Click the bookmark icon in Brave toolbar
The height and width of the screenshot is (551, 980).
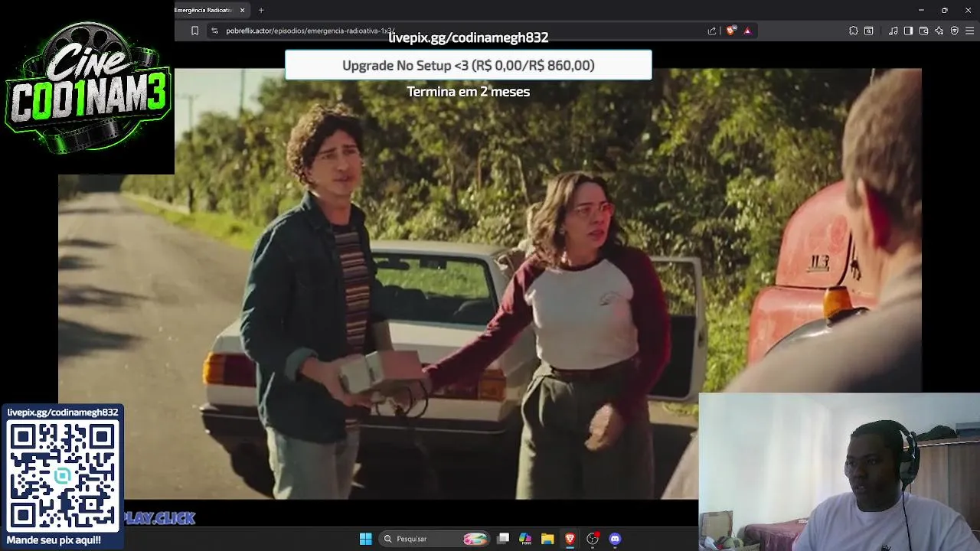[194, 31]
